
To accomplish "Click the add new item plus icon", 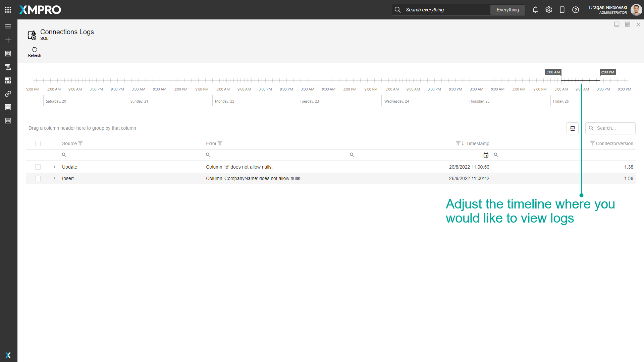I will click(x=8, y=40).
